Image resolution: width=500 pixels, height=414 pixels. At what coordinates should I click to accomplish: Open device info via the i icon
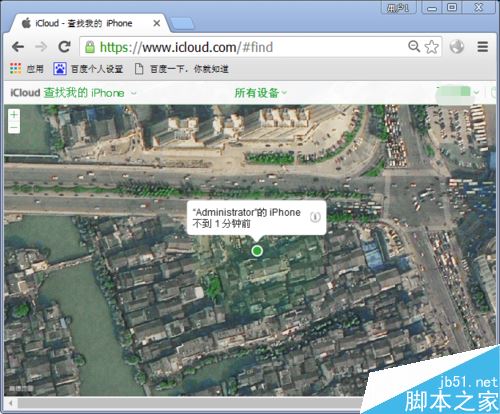click(x=315, y=217)
